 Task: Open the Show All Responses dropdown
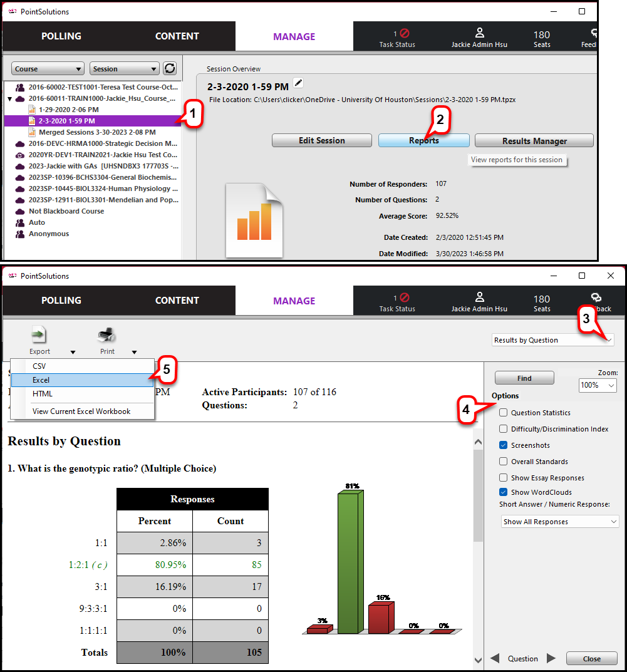560,522
